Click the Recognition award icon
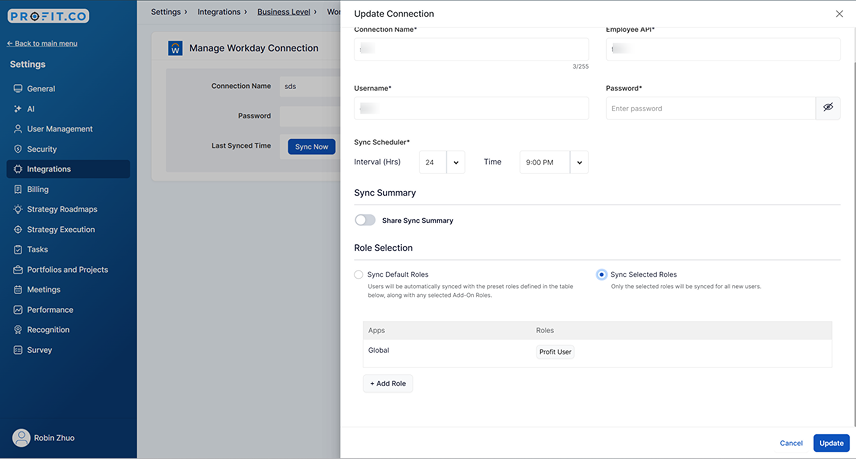The image size is (856, 459). (x=18, y=330)
